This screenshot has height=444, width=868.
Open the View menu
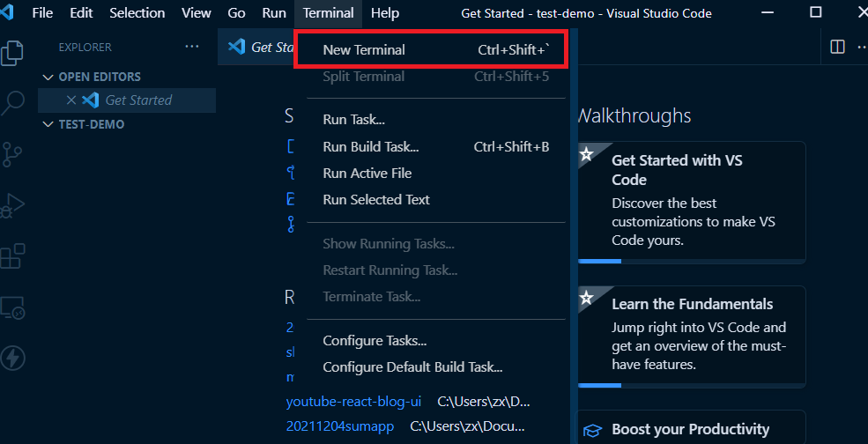click(197, 12)
